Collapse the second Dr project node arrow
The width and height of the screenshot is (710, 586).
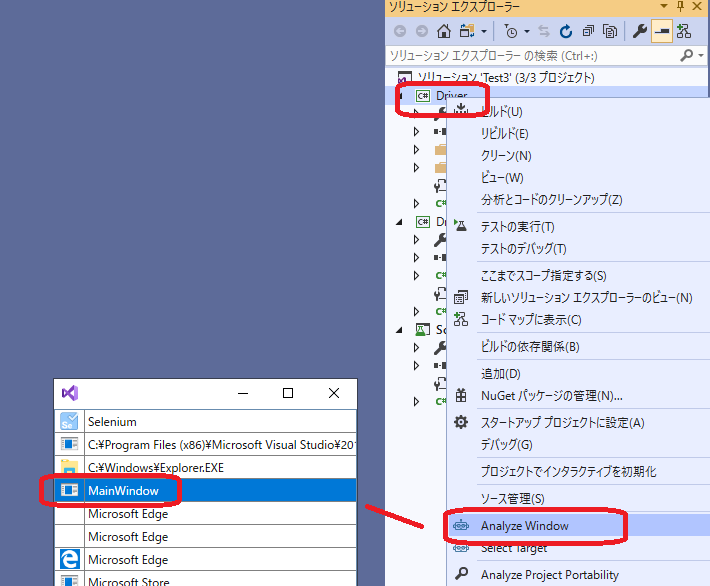coord(399,222)
